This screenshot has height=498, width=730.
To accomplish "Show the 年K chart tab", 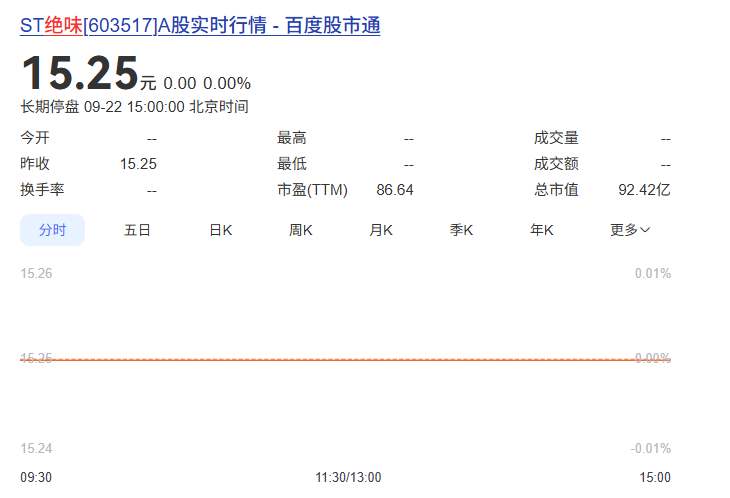I will pyautogui.click(x=541, y=230).
